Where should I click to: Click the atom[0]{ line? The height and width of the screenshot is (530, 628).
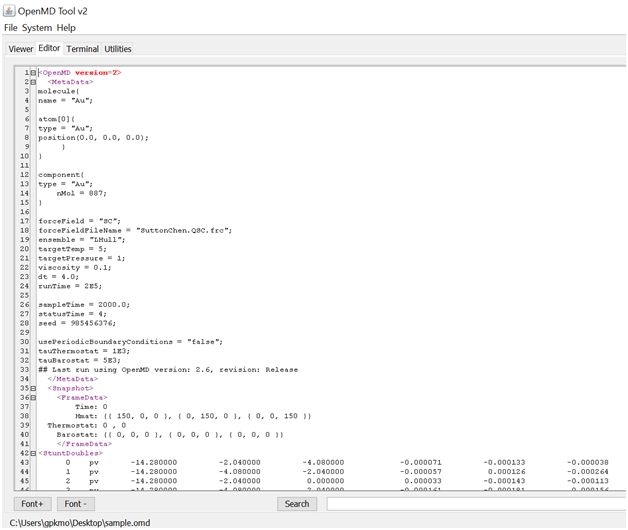click(x=56, y=119)
